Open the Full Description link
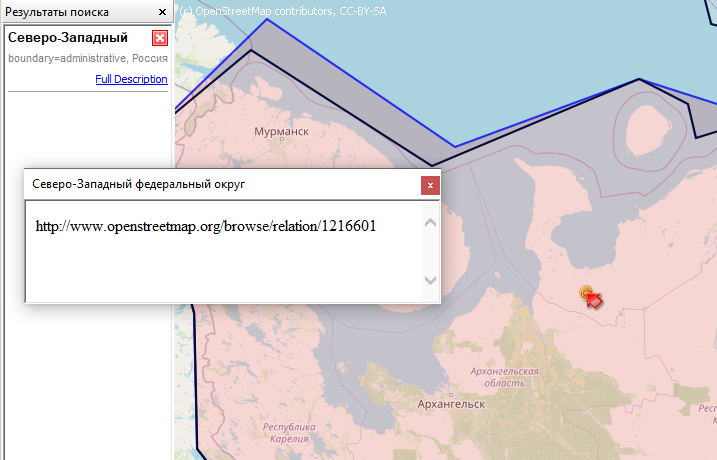The image size is (717, 460). tap(131, 79)
